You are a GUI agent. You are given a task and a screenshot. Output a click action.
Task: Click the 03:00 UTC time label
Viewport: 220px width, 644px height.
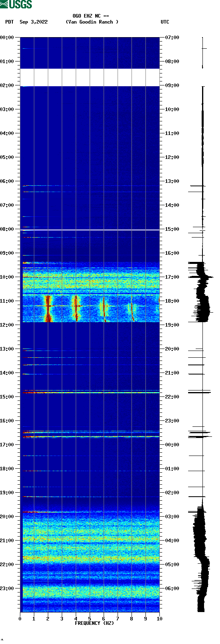click(172, 517)
